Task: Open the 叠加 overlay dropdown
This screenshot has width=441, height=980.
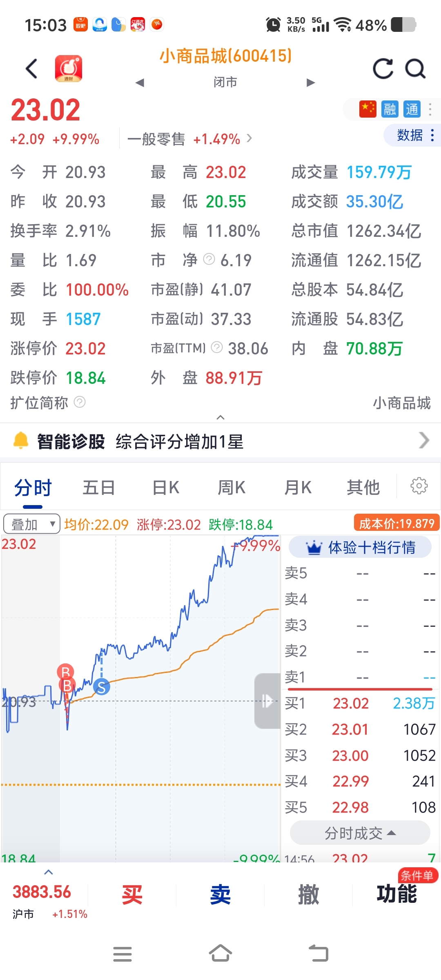Action: [32, 524]
